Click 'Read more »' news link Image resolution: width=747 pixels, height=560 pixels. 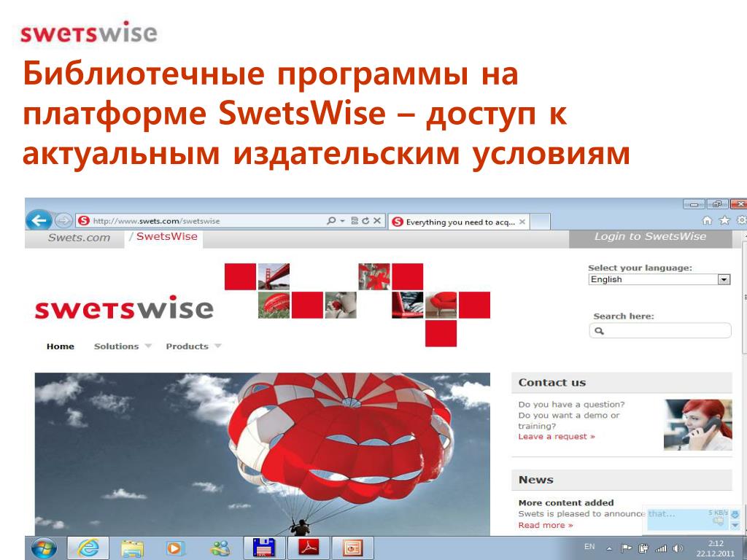(x=546, y=525)
